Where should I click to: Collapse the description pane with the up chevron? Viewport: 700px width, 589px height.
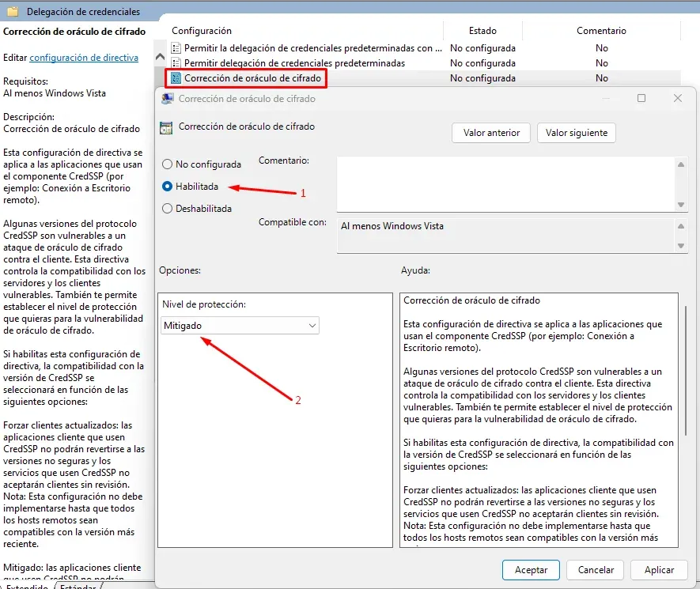tap(160, 57)
